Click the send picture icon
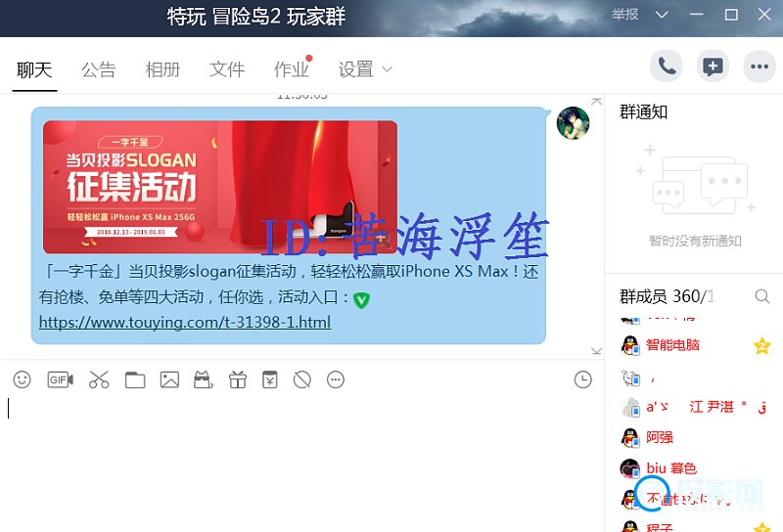783x532 pixels. point(169,379)
